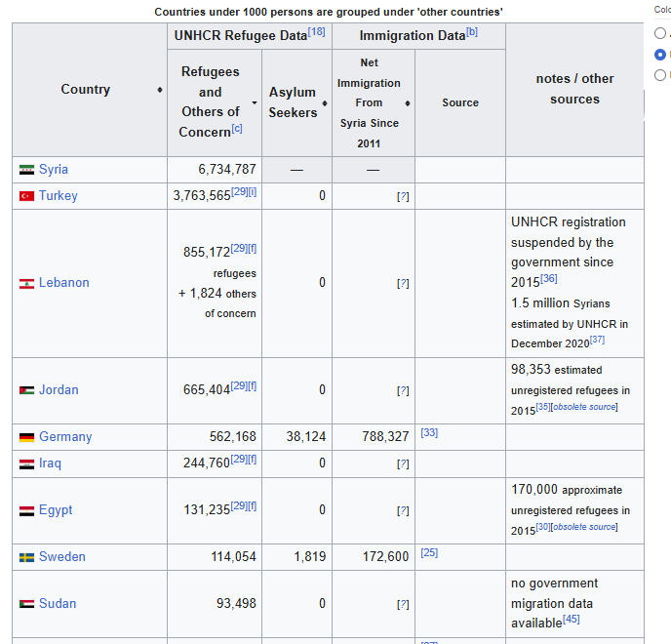
Task: Click the value 114,054 in Sweden row
Action: [233, 556]
